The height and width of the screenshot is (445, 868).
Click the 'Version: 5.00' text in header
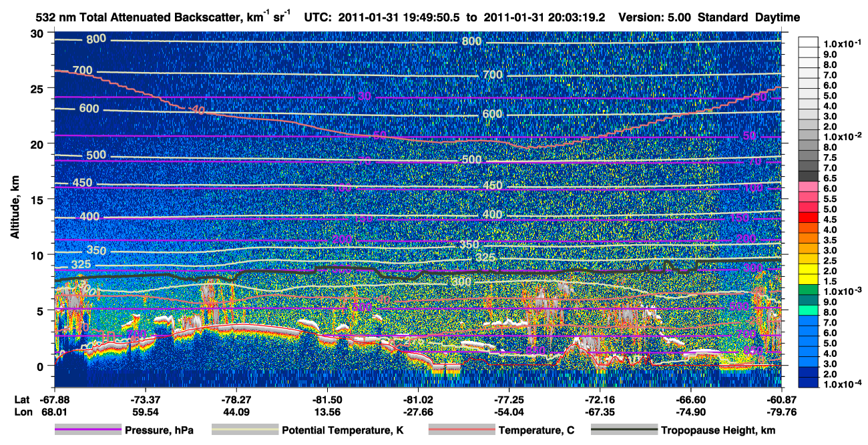[x=656, y=17]
